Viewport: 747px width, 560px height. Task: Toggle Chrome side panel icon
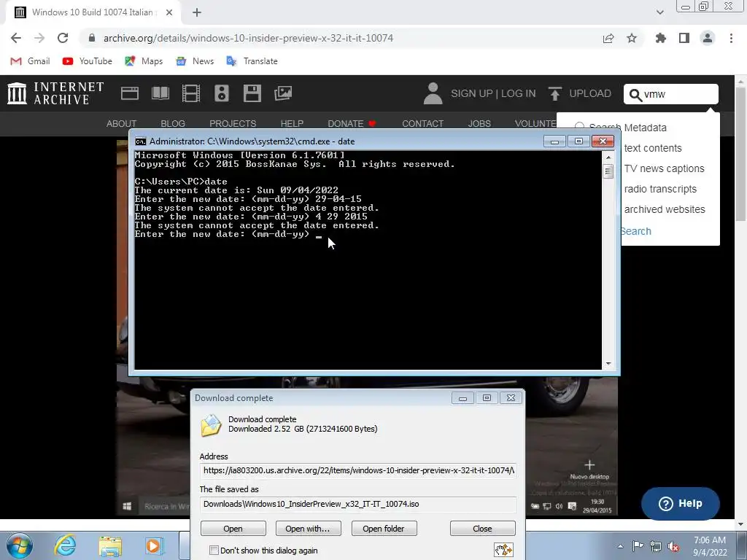coord(684,38)
